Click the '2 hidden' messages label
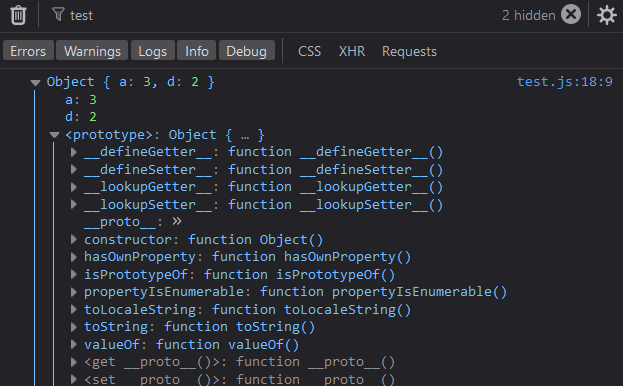The height and width of the screenshot is (386, 623). click(x=528, y=15)
